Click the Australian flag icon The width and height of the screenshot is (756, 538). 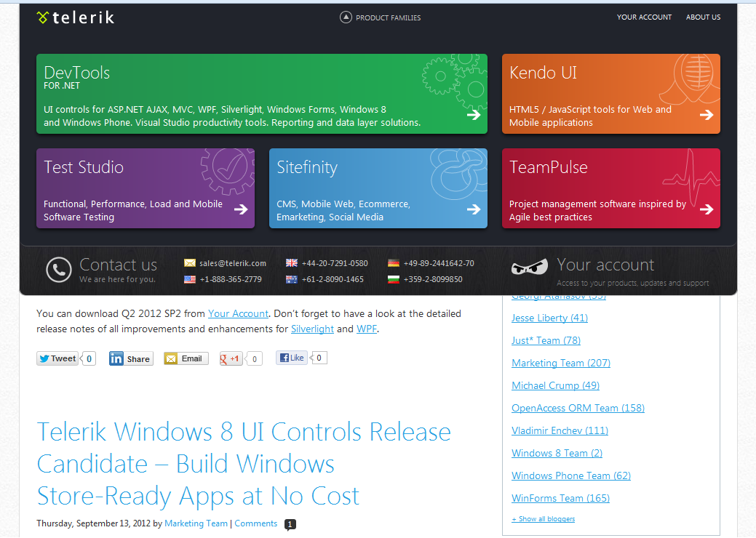pyautogui.click(x=292, y=279)
